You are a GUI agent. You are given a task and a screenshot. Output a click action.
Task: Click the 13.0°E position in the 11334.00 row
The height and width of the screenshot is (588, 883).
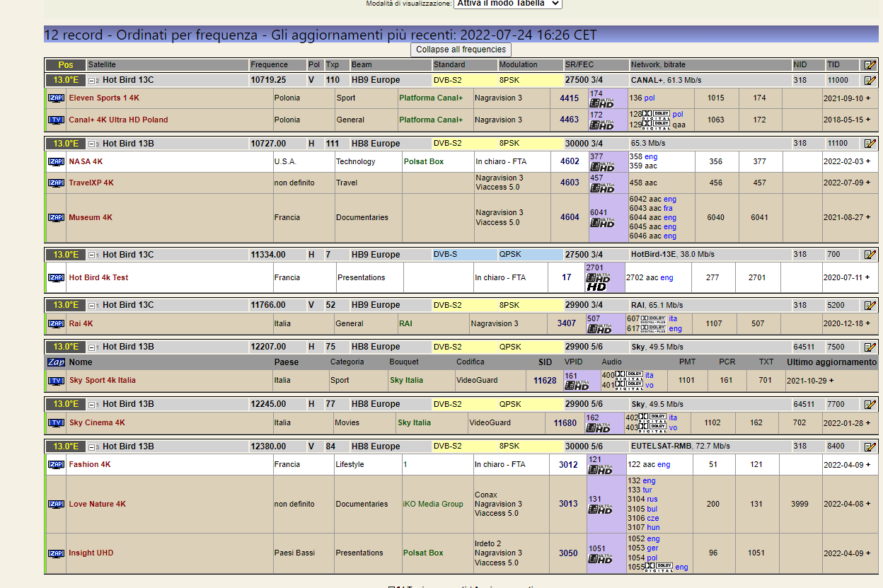[x=66, y=255]
